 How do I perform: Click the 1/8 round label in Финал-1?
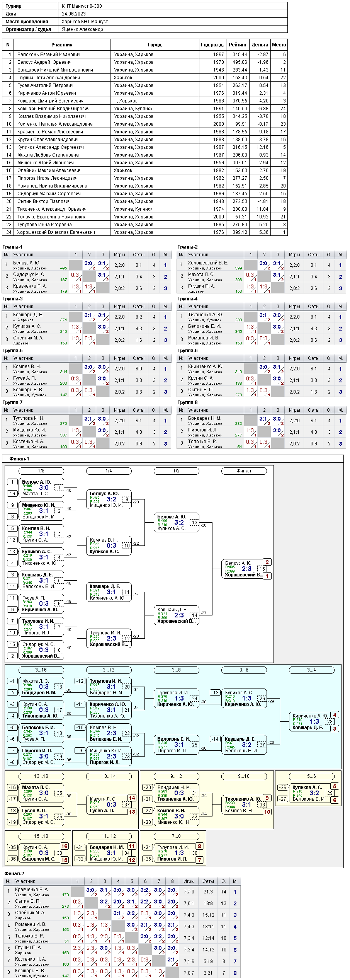coord(41,471)
